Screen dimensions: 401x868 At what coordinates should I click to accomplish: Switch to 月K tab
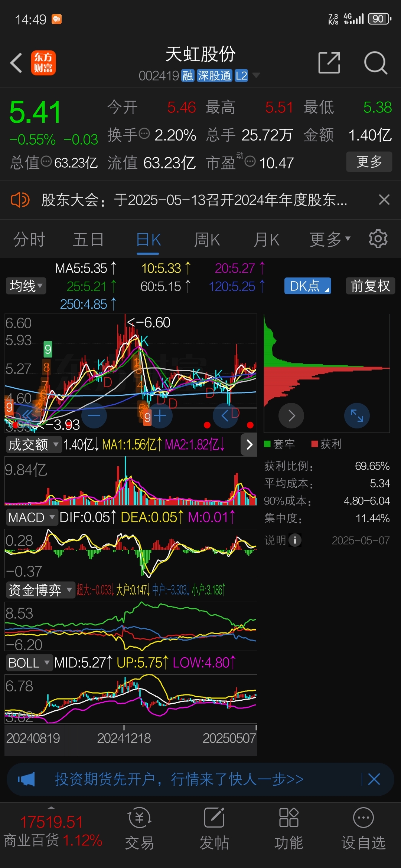[x=267, y=239]
